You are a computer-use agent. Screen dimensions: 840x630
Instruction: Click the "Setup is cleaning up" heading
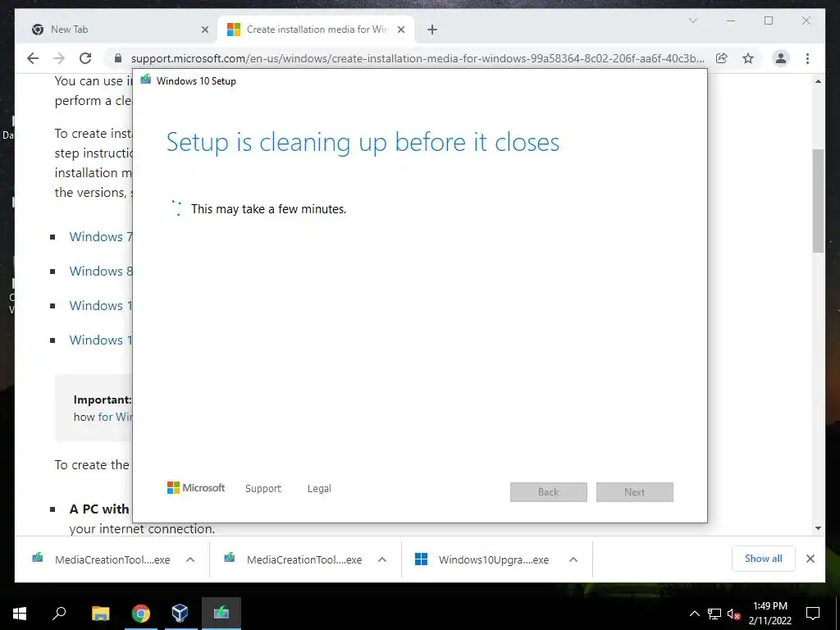click(363, 143)
